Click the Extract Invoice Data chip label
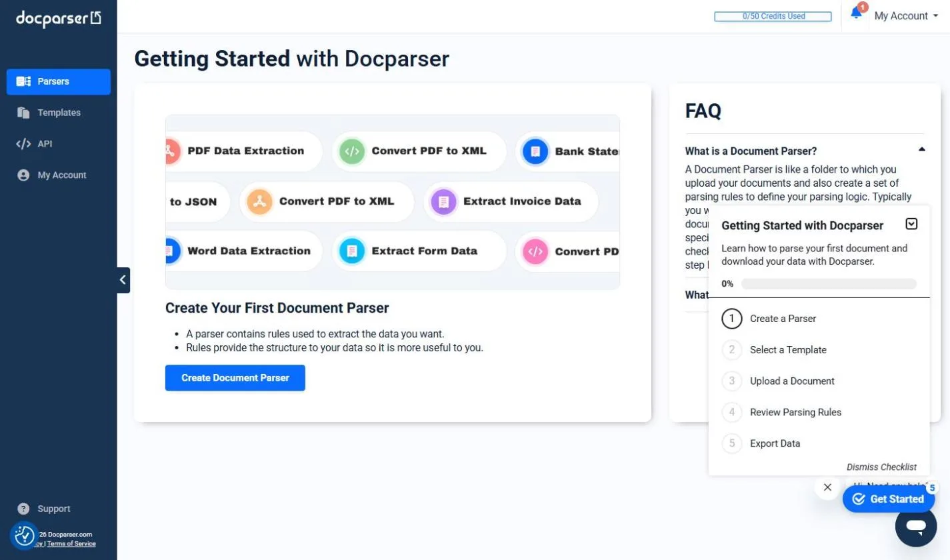This screenshot has height=560, width=950. [522, 201]
